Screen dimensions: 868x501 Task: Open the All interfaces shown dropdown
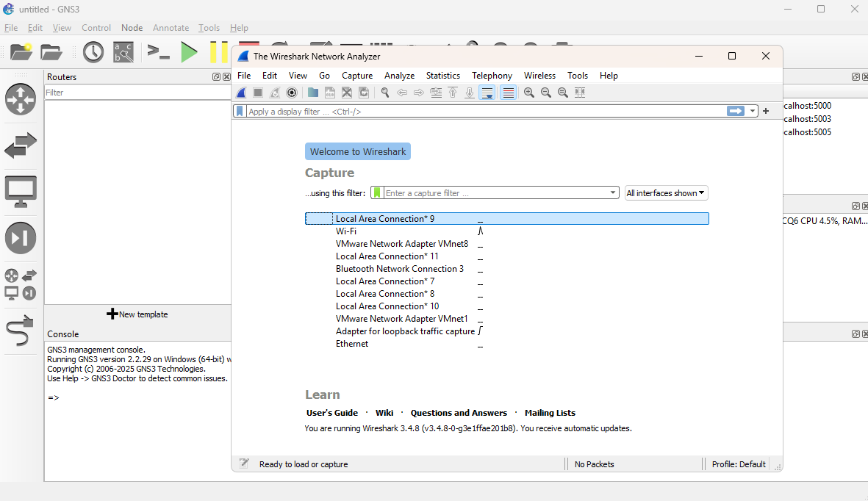coord(665,192)
